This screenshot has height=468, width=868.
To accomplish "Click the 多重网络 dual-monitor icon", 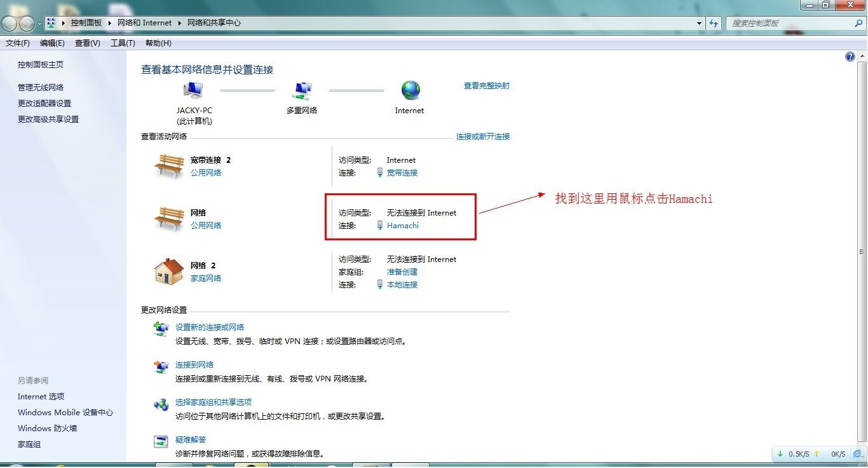I will [x=301, y=90].
